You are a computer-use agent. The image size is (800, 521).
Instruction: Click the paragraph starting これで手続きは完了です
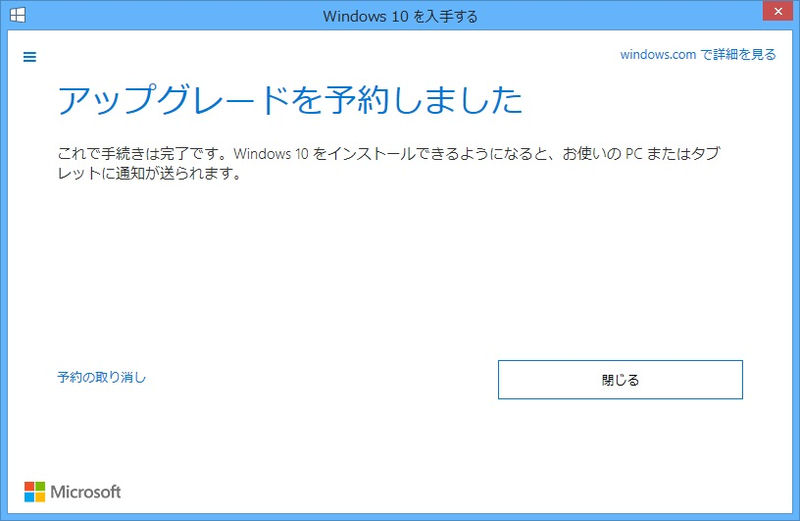388,163
